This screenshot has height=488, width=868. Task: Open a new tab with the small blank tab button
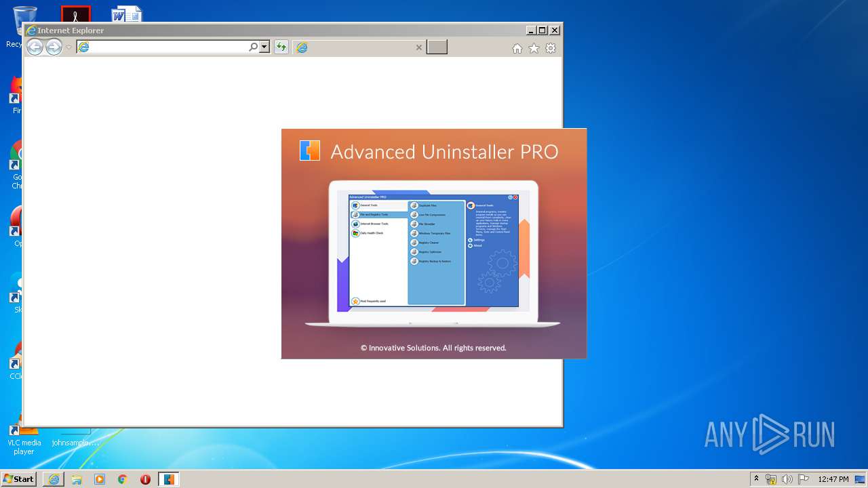coord(437,47)
